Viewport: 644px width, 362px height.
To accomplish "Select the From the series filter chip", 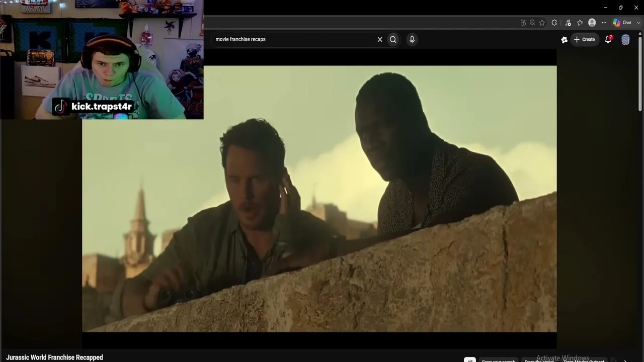I will click(539, 360).
